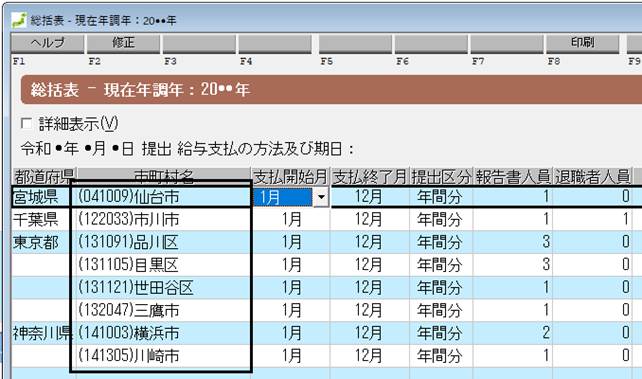
Task: Open the 支払開始月 dropdown arrow for 仙台市
Action: point(321,197)
